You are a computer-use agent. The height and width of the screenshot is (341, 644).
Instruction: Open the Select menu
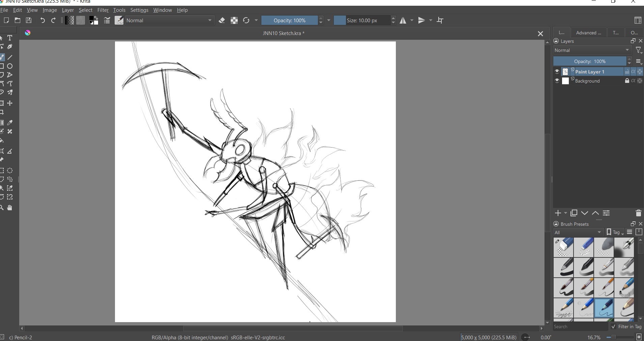pyautogui.click(x=86, y=10)
